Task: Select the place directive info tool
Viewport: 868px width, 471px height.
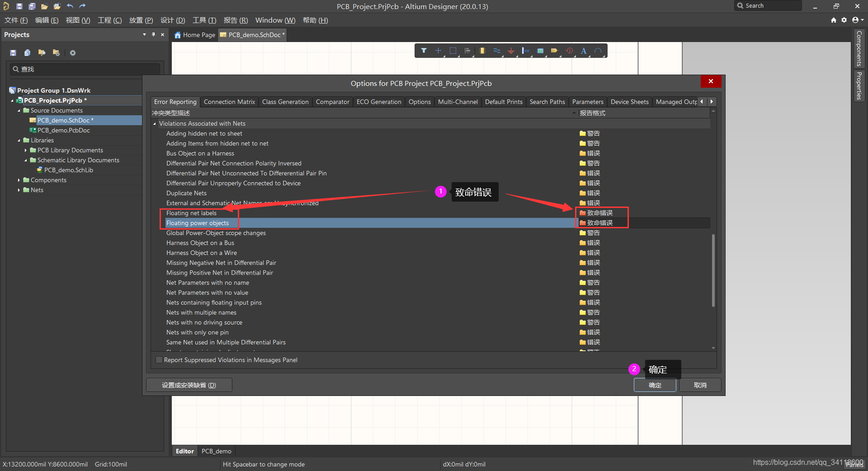Action: coord(570,51)
